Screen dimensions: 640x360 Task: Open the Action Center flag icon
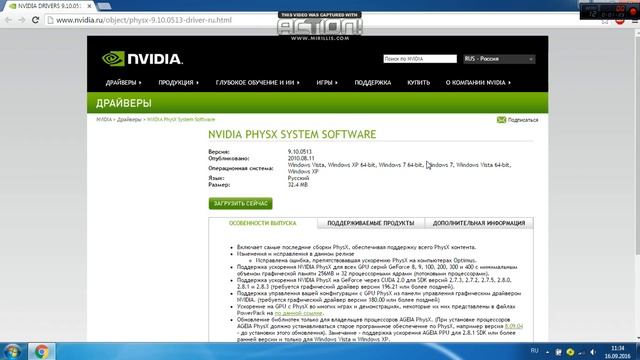558,352
